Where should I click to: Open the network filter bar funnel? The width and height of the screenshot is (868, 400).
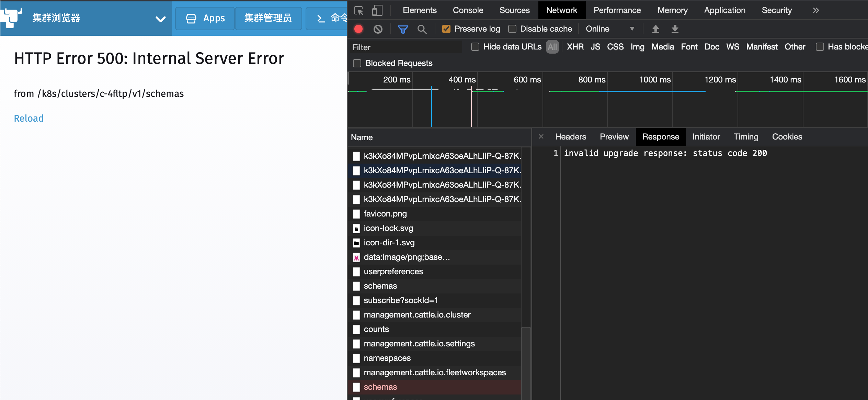click(402, 29)
